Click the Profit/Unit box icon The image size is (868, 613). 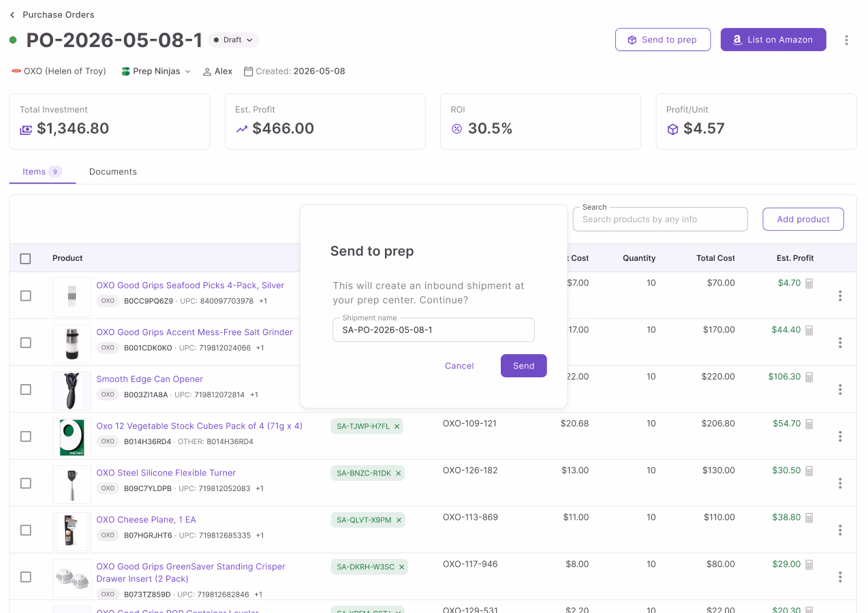pyautogui.click(x=672, y=129)
